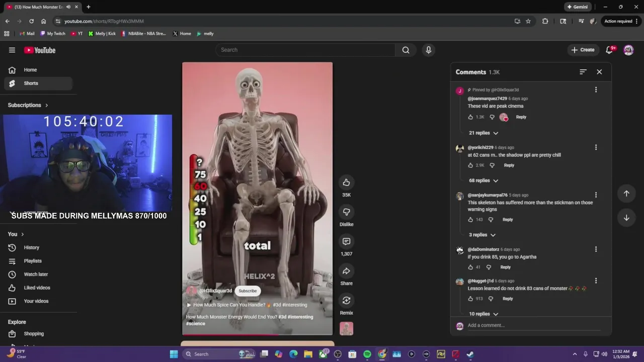Viewport: 644px width, 362px height.
Task: Open the Chrome extensions puzzle icon
Action: pyautogui.click(x=545, y=21)
